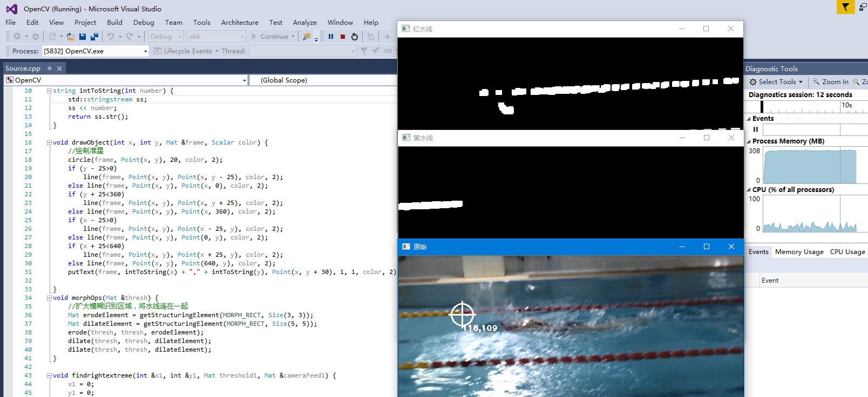Open the Architecture menu
The height and width of the screenshot is (397, 868).
pyautogui.click(x=240, y=23)
